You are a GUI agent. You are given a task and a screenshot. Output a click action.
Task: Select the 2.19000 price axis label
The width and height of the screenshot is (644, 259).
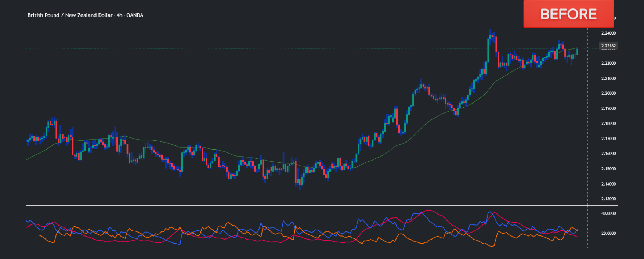click(x=608, y=108)
